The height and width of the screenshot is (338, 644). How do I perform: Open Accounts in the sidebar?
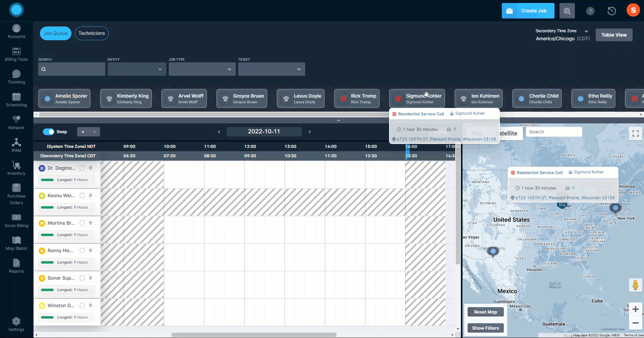[16, 32]
